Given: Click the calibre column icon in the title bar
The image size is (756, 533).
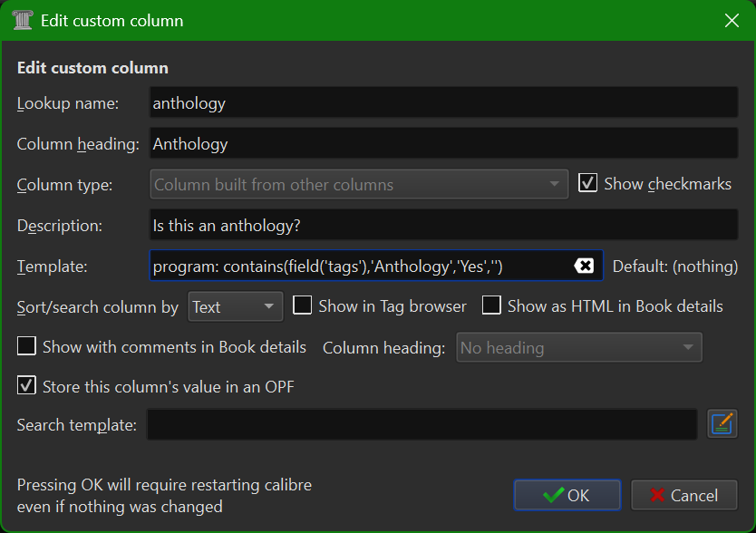Looking at the screenshot, I should point(22,18).
